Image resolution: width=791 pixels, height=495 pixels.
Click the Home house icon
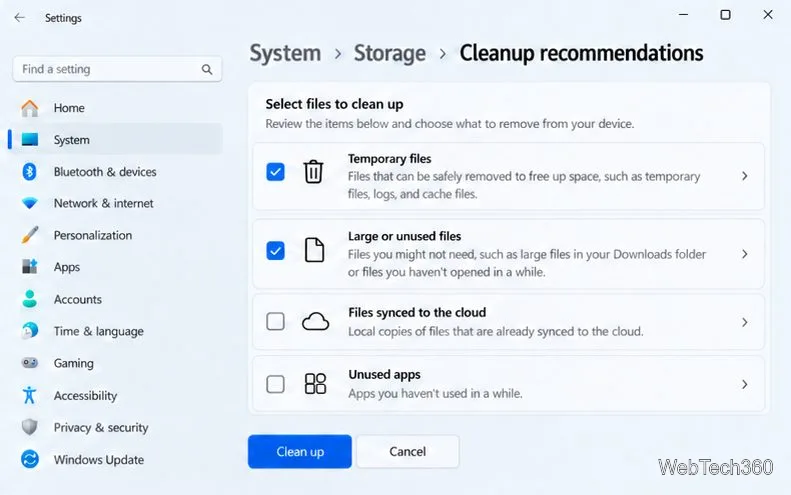30,108
